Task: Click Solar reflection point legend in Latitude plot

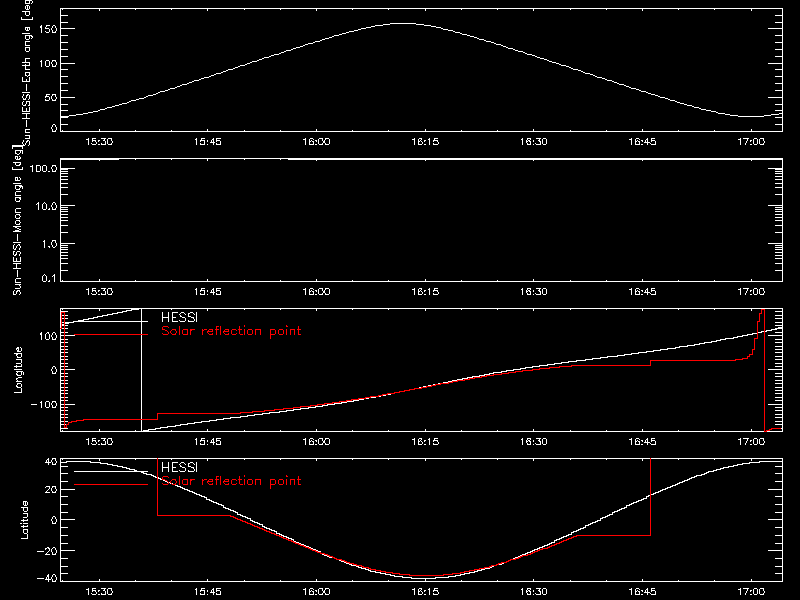Action: click(x=231, y=481)
